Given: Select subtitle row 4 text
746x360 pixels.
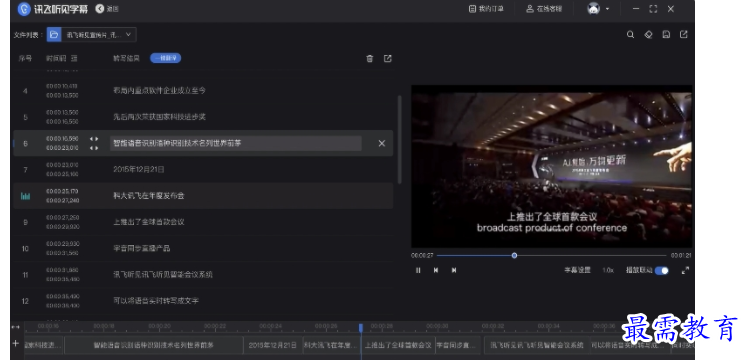Looking at the screenshot, I should (159, 90).
